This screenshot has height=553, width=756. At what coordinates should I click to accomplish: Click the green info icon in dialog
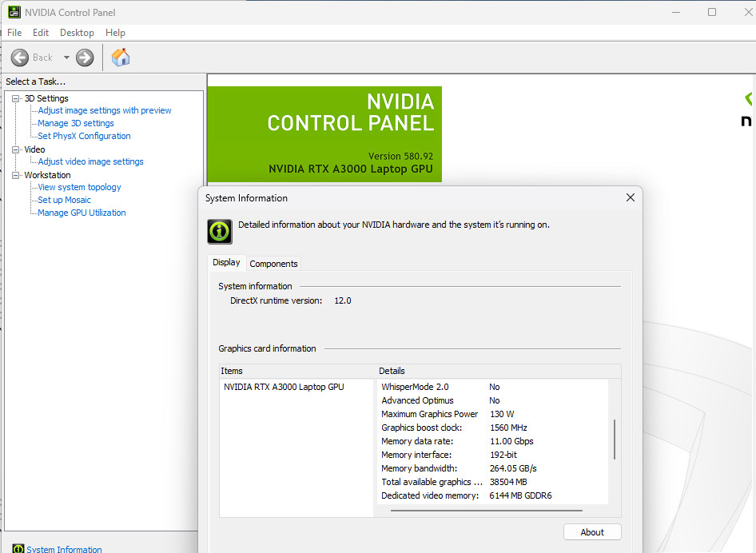(x=220, y=232)
